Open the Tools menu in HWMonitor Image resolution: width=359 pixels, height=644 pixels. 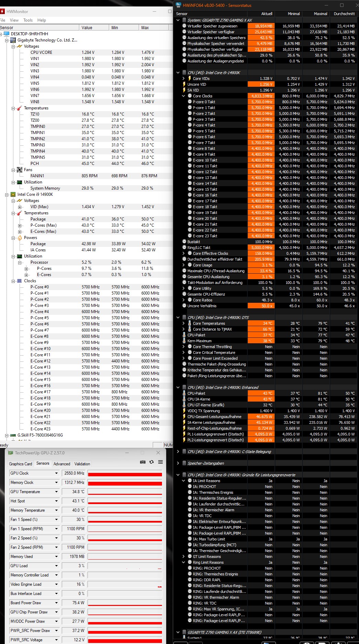point(28,20)
